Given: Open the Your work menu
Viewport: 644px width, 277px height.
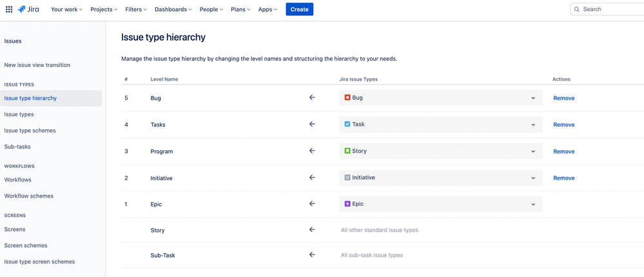Looking at the screenshot, I should (66, 10).
